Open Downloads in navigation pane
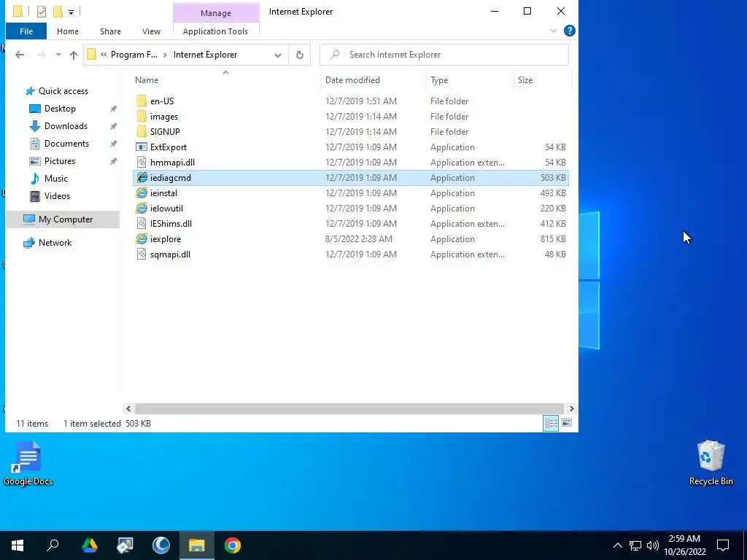 click(66, 126)
